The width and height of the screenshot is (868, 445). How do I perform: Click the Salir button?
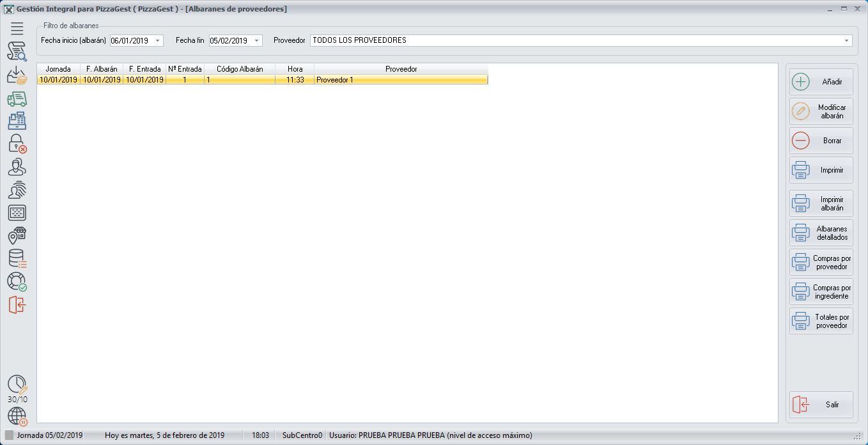(x=821, y=405)
